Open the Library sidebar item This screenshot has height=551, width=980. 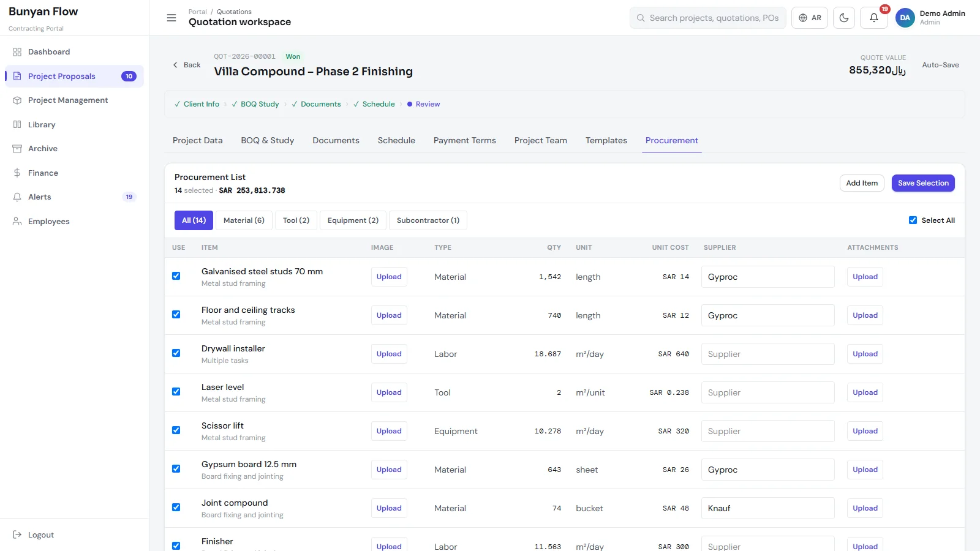pyautogui.click(x=74, y=125)
